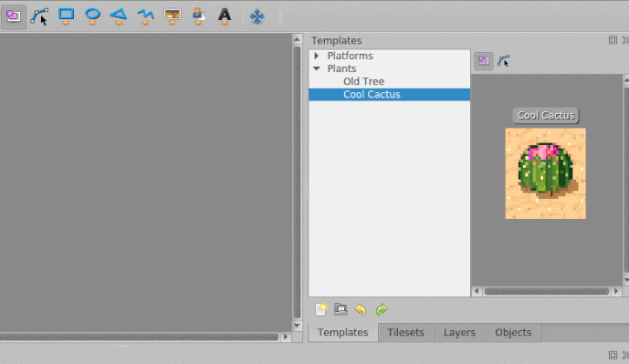Click the map view vertical scrollbar handle

pyautogui.click(x=298, y=182)
